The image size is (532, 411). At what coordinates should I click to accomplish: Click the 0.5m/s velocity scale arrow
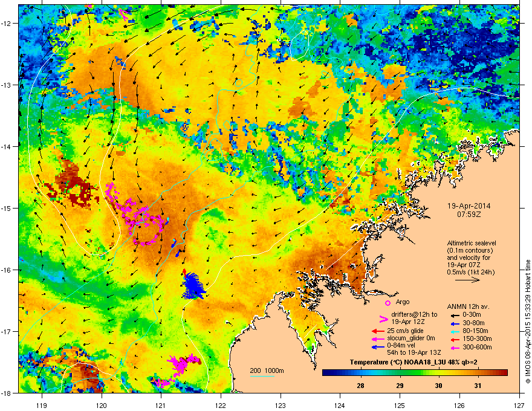coord(467,280)
